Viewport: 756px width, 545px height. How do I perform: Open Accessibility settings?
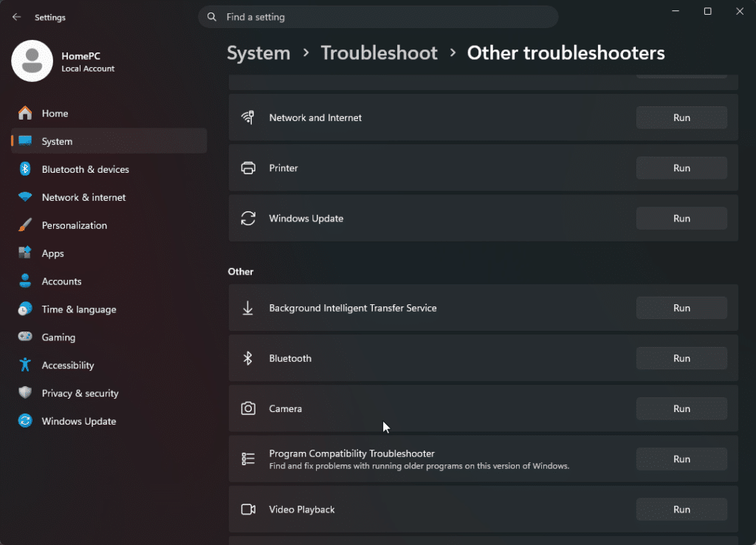[109, 365]
